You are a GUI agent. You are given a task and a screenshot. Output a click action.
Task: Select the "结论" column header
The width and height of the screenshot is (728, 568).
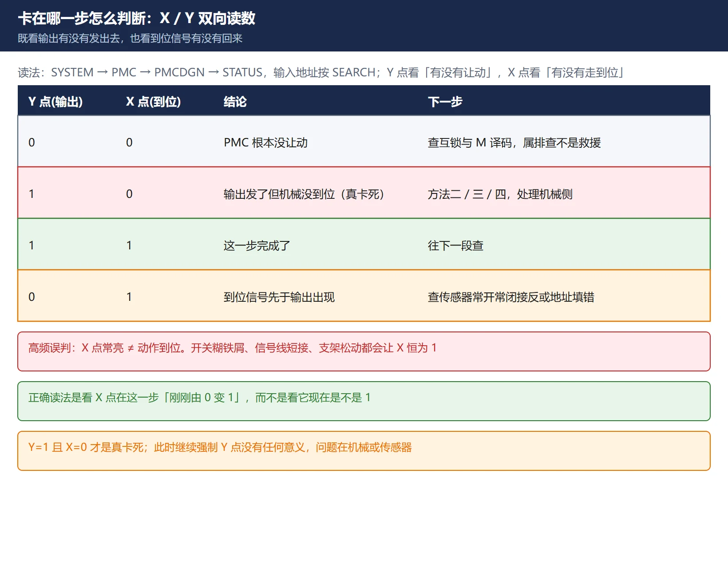pos(235,102)
